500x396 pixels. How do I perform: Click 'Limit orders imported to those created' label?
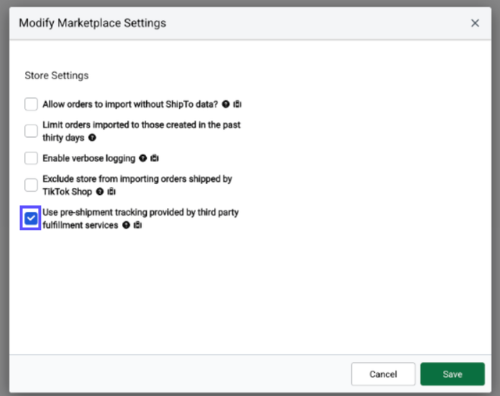tap(141, 131)
